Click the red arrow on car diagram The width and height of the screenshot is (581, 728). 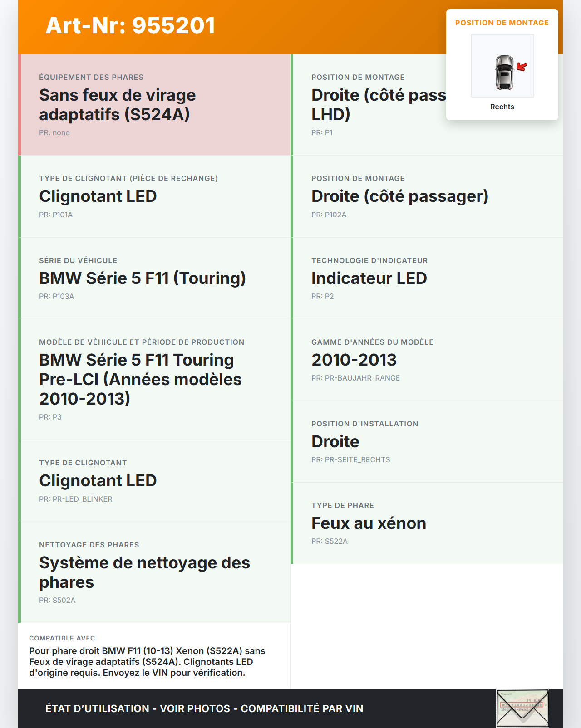pos(522,67)
